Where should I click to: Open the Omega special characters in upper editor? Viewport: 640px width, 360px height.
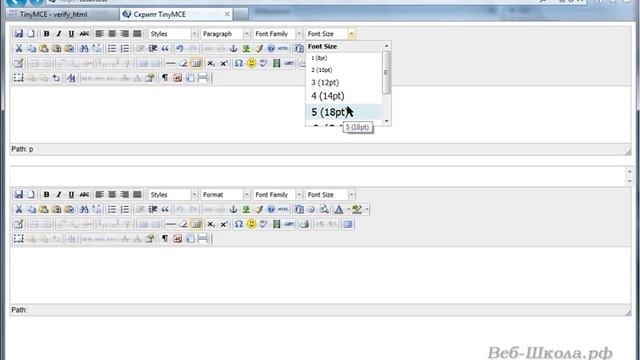(x=238, y=63)
